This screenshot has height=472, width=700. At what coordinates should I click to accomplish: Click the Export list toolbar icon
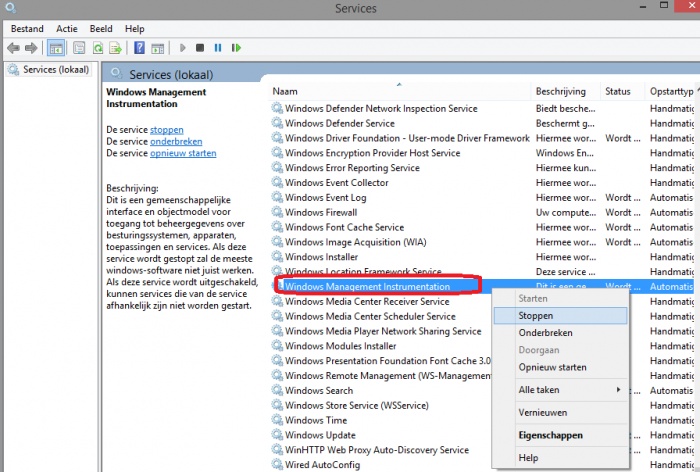[116, 48]
